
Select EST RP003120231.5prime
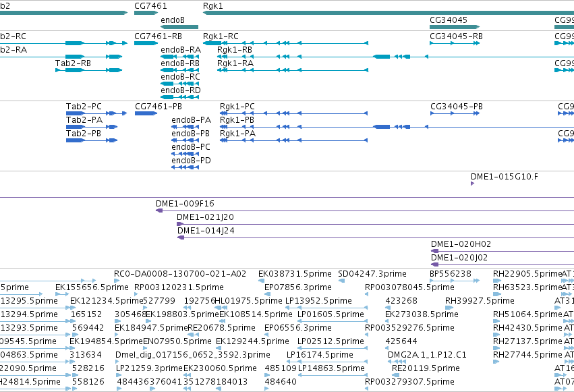click(179, 287)
